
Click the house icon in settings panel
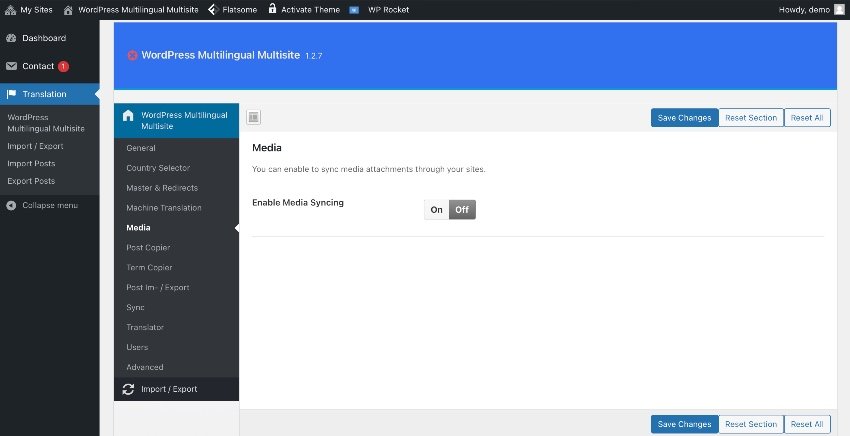[128, 115]
